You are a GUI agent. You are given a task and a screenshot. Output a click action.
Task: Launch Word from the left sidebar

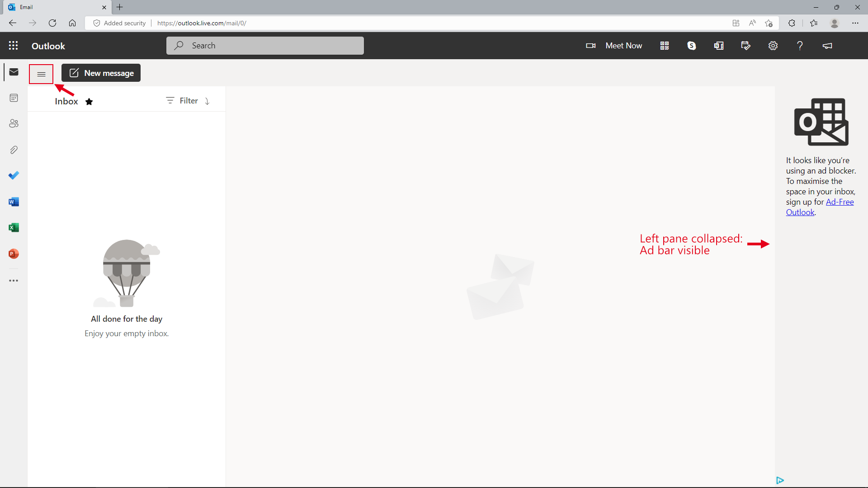click(x=14, y=202)
